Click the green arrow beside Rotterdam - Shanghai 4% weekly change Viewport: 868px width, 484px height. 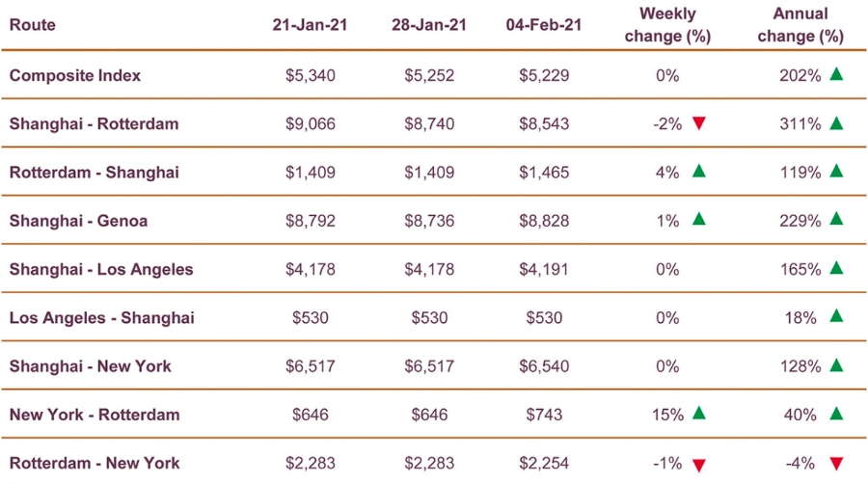coord(699,171)
